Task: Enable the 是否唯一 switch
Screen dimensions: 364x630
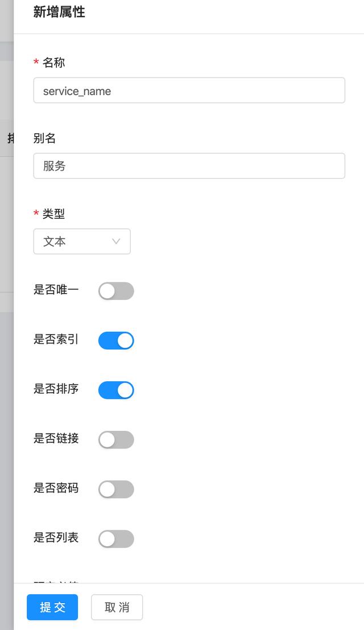Action: click(116, 291)
